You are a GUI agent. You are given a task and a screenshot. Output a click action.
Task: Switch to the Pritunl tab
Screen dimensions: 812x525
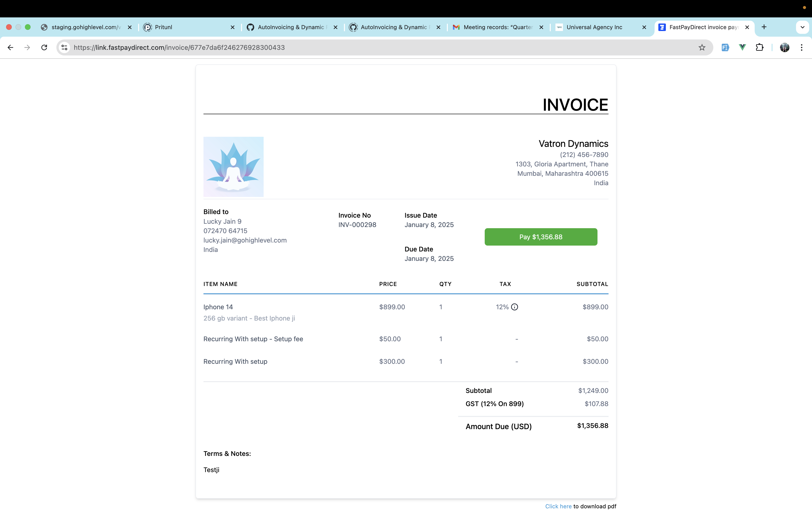point(164,27)
